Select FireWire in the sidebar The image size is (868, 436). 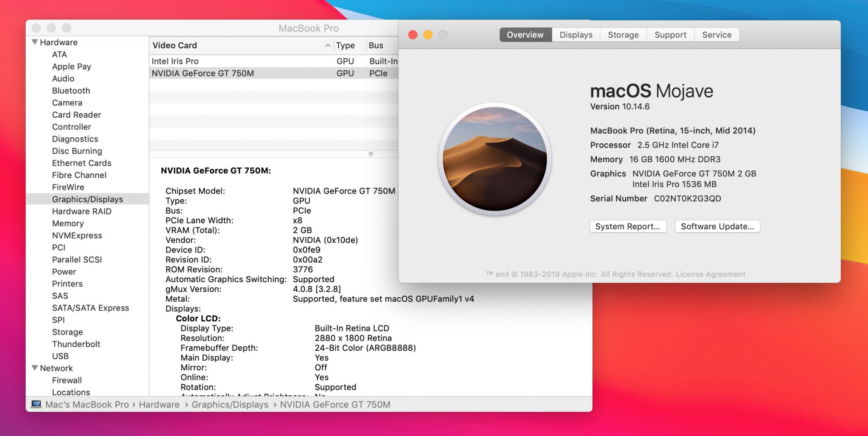(68, 187)
